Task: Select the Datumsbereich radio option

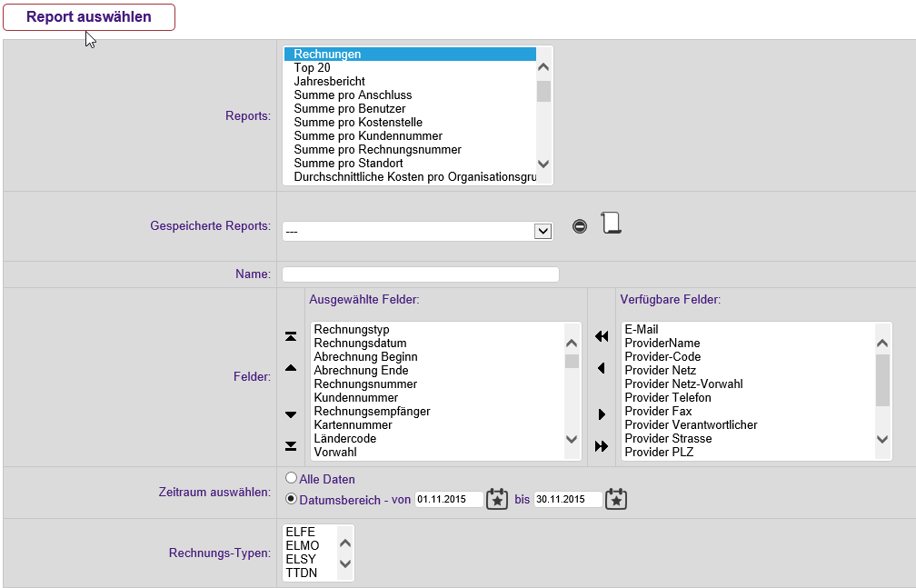Action: pyautogui.click(x=291, y=498)
